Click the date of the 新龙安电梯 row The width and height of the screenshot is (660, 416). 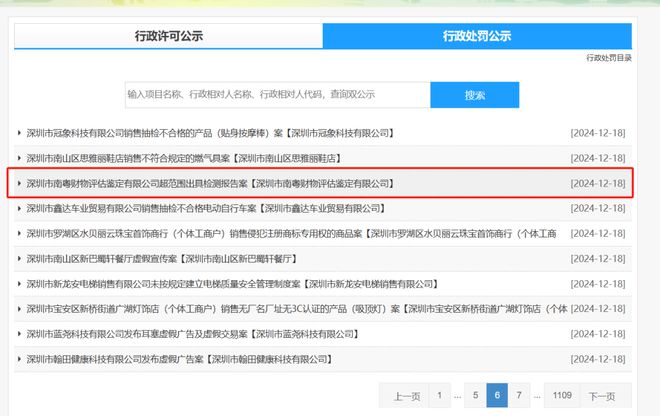pyautogui.click(x=598, y=284)
